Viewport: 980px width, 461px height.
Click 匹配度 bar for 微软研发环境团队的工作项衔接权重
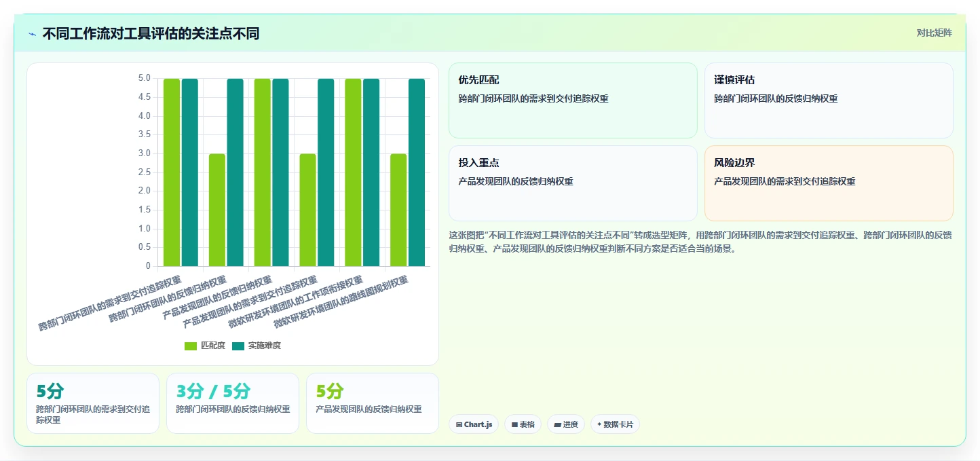pyautogui.click(x=353, y=172)
